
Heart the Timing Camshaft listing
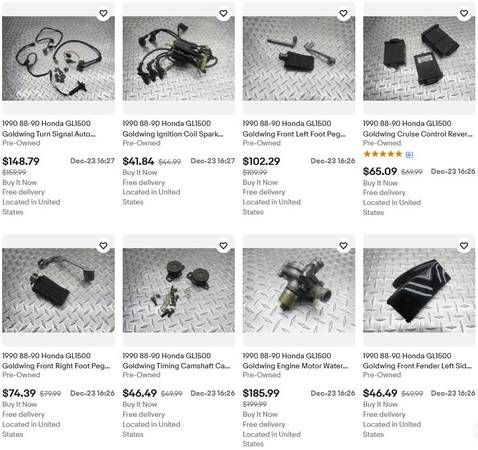(223, 246)
